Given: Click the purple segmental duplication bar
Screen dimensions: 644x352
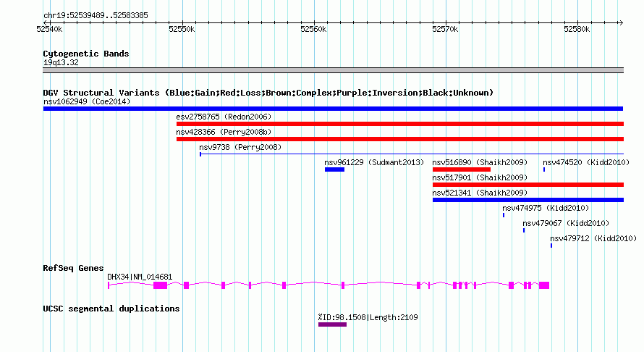Looking at the screenshot, I should [x=332, y=324].
